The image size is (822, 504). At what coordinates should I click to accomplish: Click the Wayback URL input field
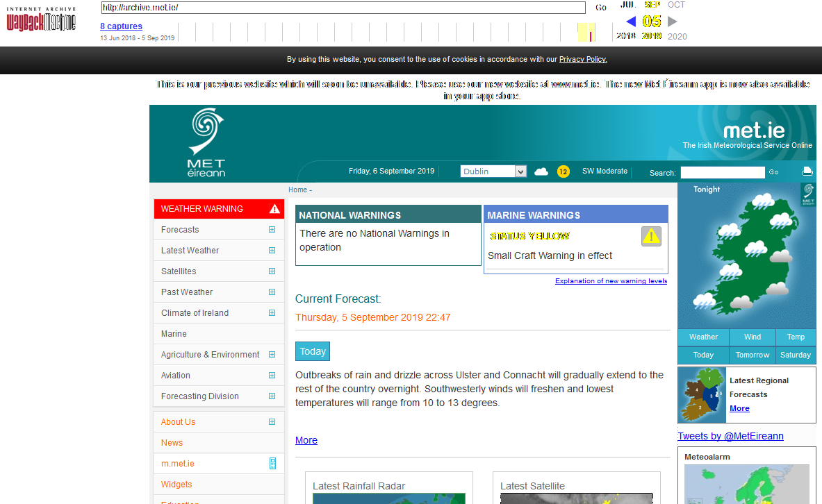343,8
